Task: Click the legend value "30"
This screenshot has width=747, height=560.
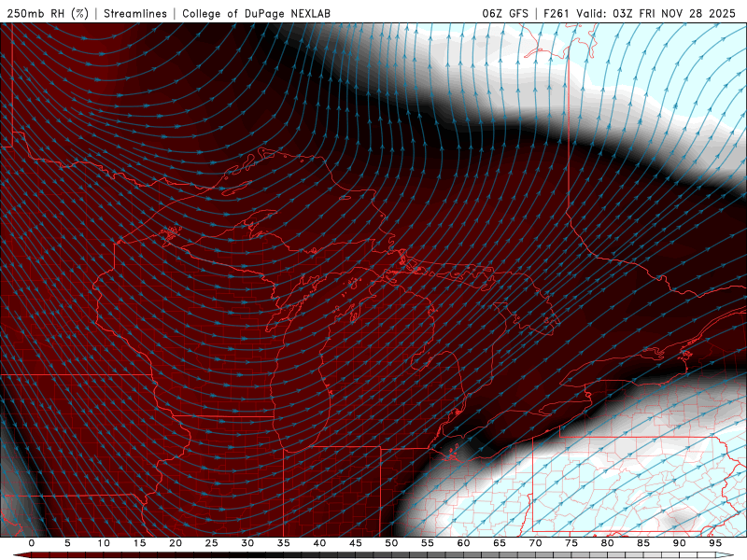Action: [247, 543]
